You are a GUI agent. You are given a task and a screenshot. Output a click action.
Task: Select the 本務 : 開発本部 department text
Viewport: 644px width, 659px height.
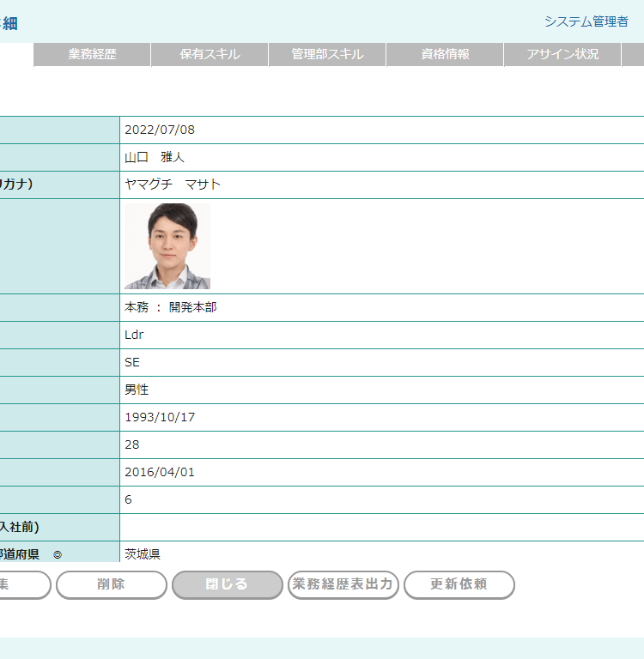click(x=171, y=307)
